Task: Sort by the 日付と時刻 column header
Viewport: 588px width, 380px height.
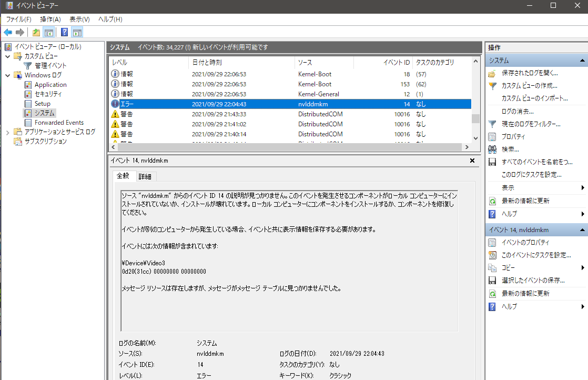Action: [x=241, y=63]
